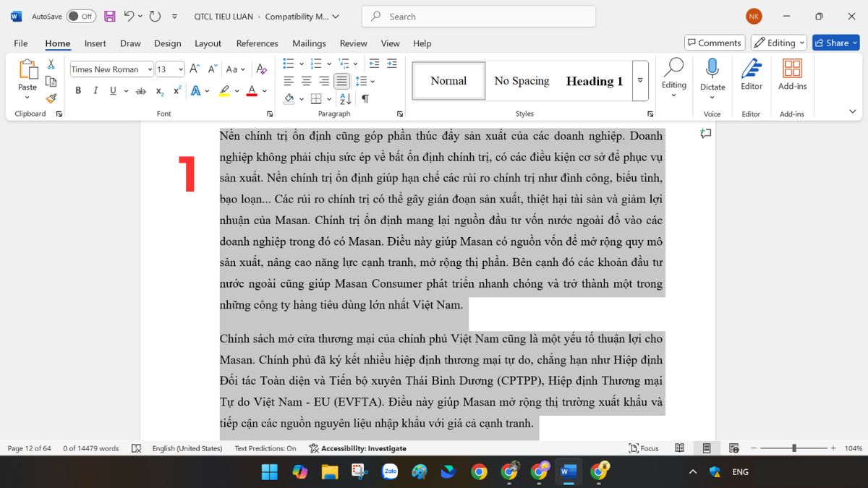Expand the underline style arrow
Screen dimensions: 868x488
pyautogui.click(x=126, y=91)
